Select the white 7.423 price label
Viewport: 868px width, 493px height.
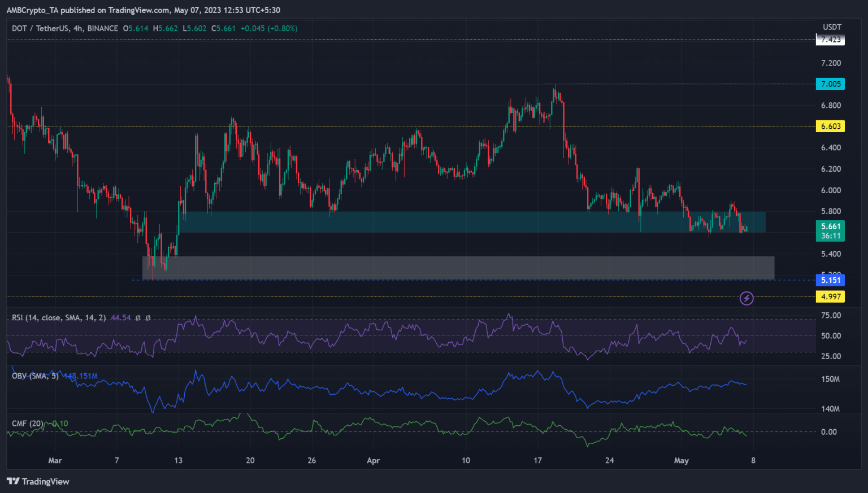coord(830,40)
